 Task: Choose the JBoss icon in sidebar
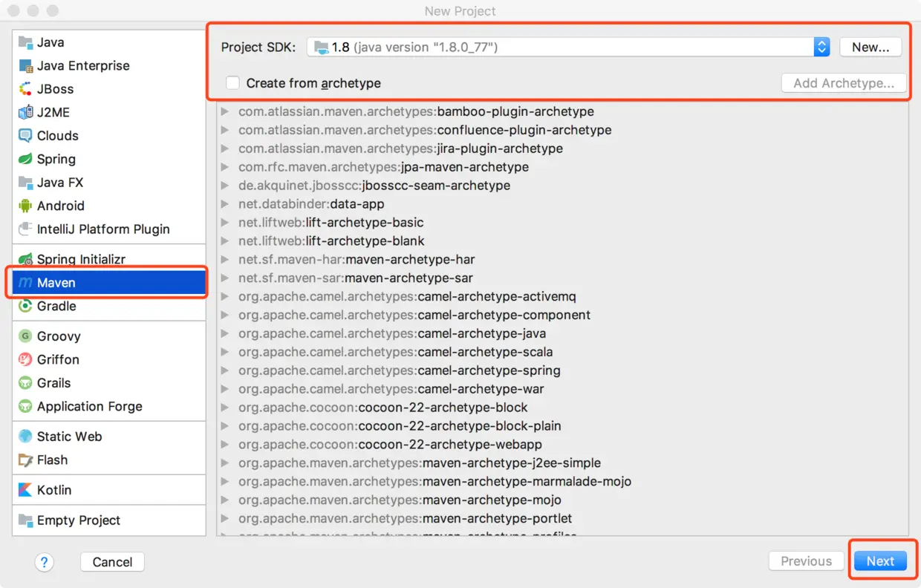pos(25,88)
